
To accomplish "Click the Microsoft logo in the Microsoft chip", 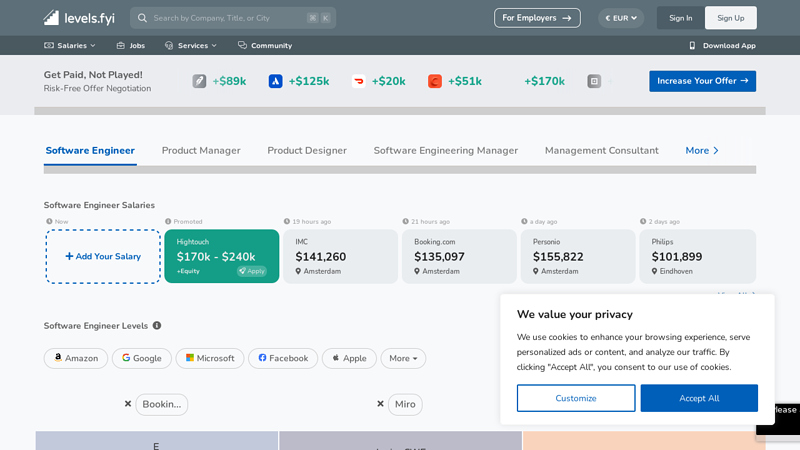I will tap(190, 358).
